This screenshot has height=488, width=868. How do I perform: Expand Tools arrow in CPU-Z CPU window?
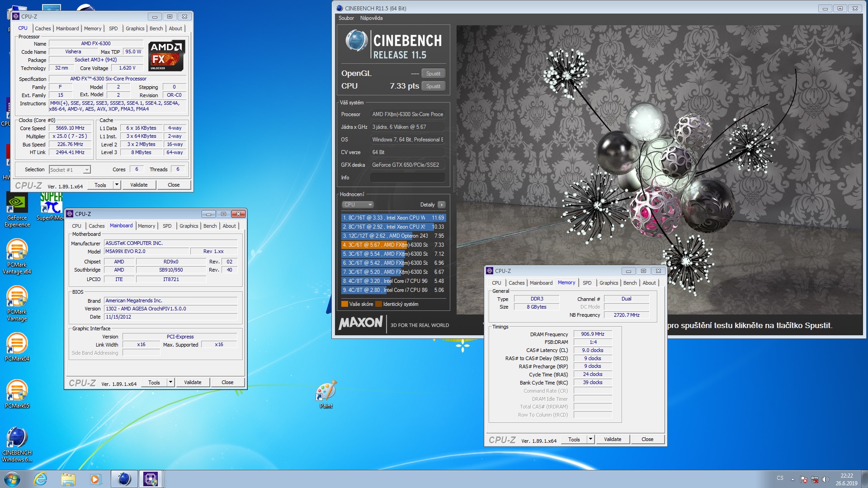tap(117, 185)
